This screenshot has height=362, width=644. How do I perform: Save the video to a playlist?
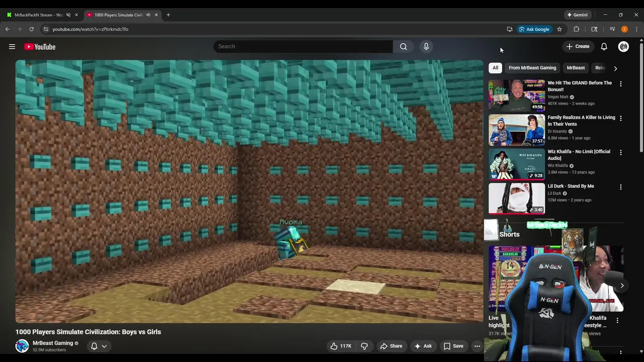click(x=453, y=346)
